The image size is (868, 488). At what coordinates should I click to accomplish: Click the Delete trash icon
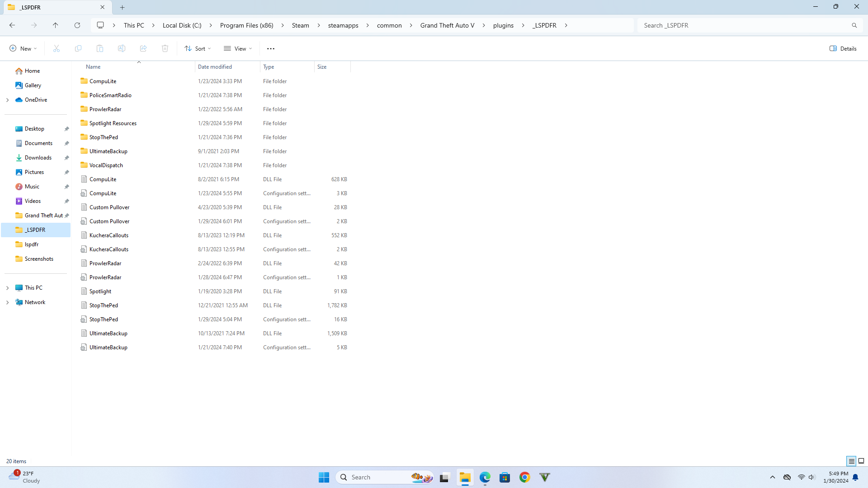pyautogui.click(x=165, y=48)
